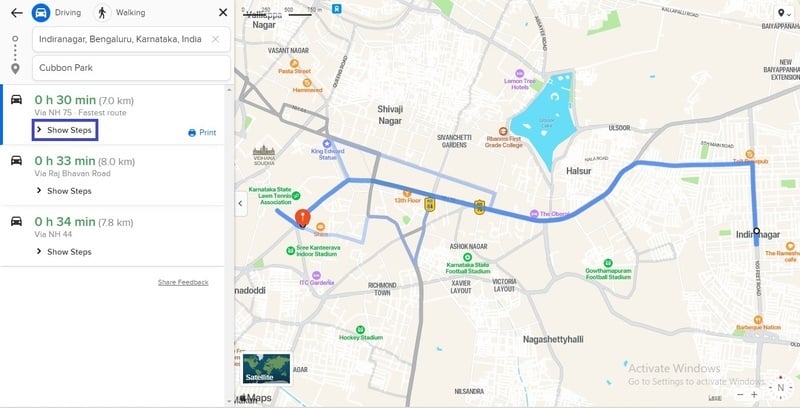Click the Via NH 75 Fastest route text

(x=80, y=113)
